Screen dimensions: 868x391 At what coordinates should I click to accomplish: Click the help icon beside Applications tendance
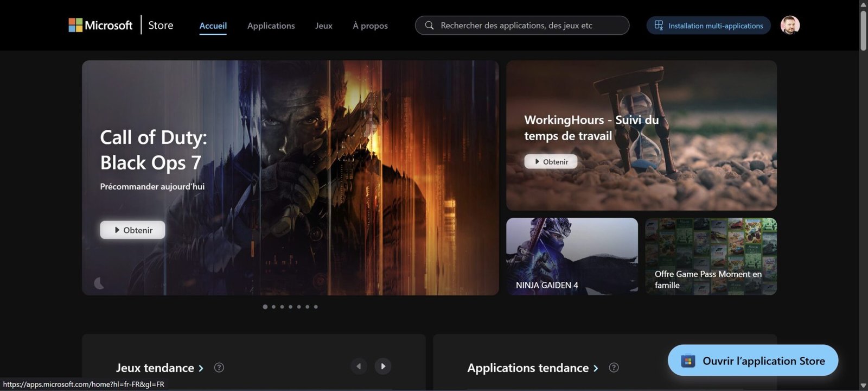coord(614,368)
